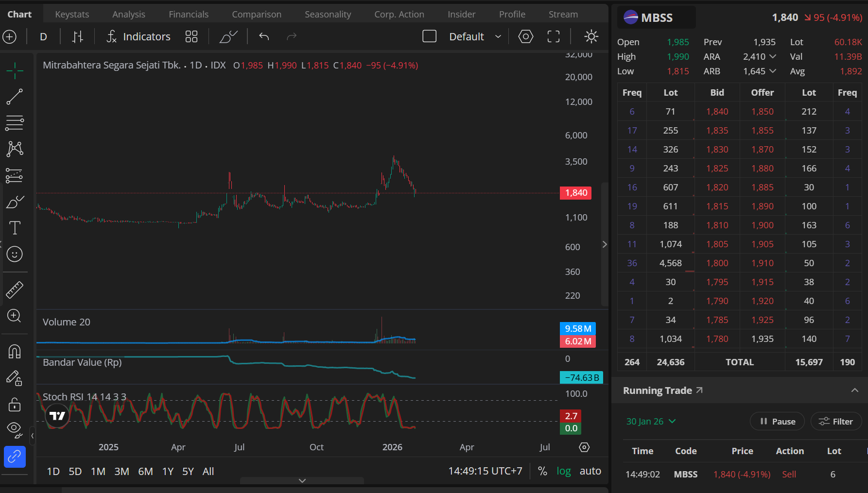Toggle the light/dark theme sun icon

tap(591, 36)
